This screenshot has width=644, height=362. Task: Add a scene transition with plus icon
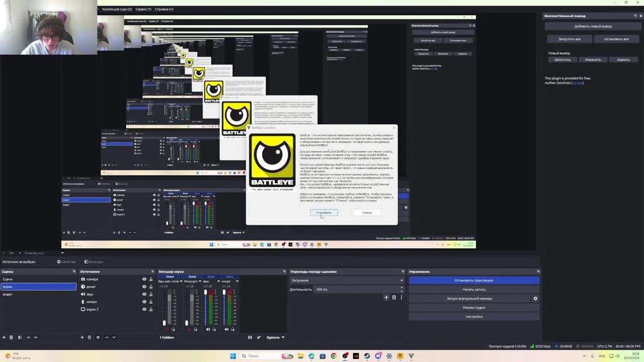click(386, 297)
